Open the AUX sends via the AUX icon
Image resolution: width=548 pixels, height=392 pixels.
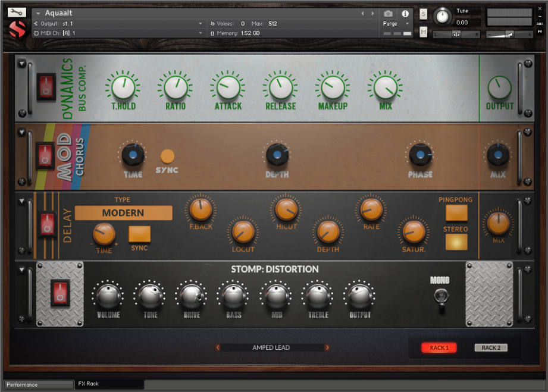pos(541,24)
